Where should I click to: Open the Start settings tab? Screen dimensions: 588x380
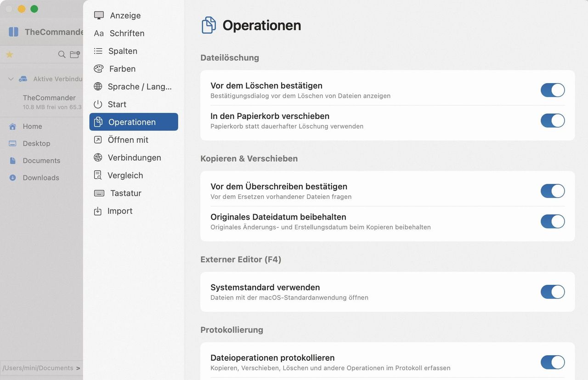pyautogui.click(x=134, y=104)
